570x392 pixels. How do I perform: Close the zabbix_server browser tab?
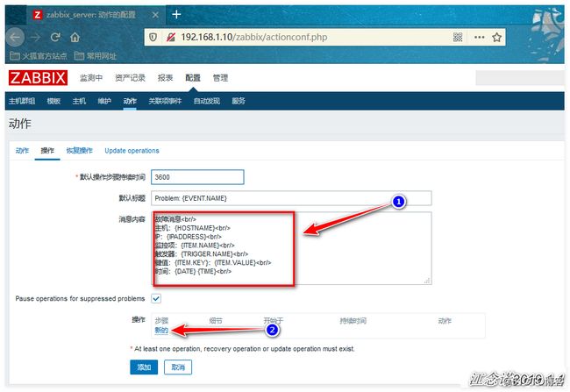pyautogui.click(x=155, y=15)
